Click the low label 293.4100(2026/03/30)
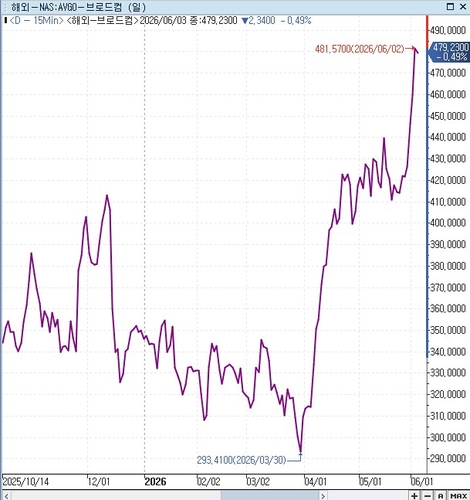The height and width of the screenshot is (500, 470). point(241,460)
